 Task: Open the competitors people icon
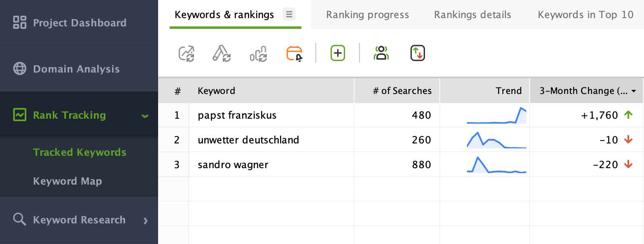coord(381,53)
